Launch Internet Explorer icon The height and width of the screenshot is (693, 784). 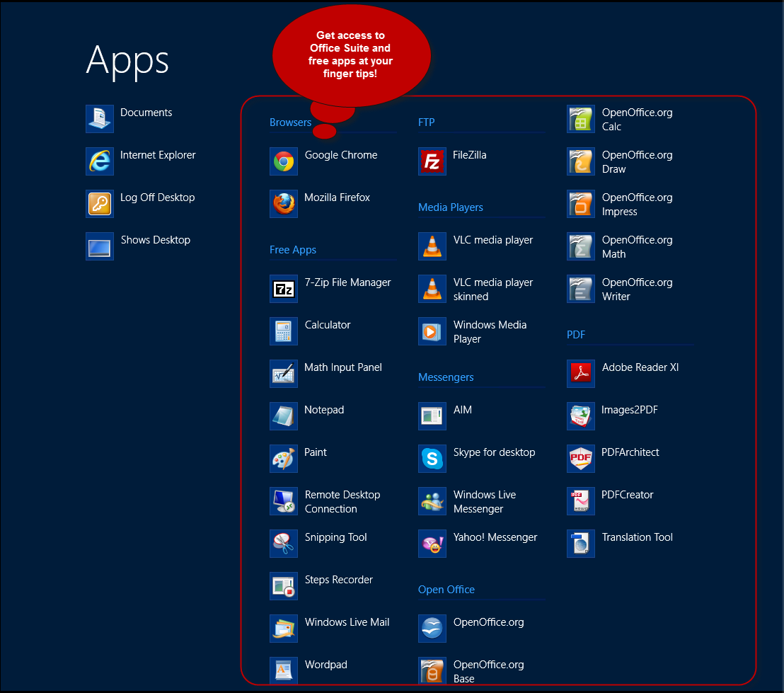pyautogui.click(x=100, y=161)
